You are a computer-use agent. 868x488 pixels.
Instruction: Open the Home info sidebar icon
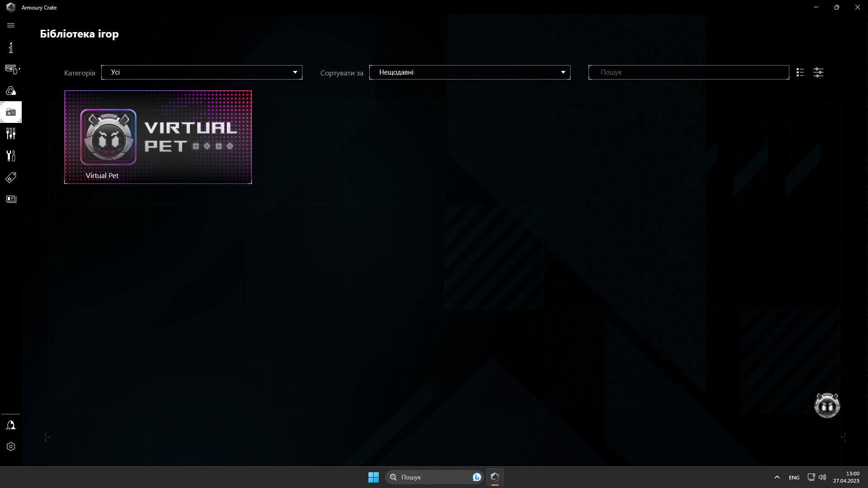pyautogui.click(x=11, y=47)
